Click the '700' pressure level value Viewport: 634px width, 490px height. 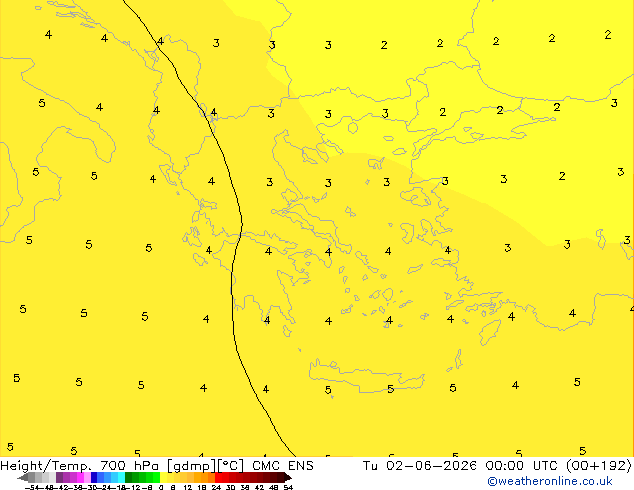coord(113,466)
